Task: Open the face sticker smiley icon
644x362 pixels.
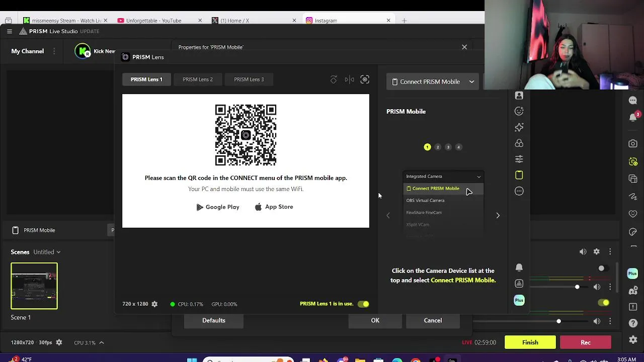Action: click(x=519, y=111)
